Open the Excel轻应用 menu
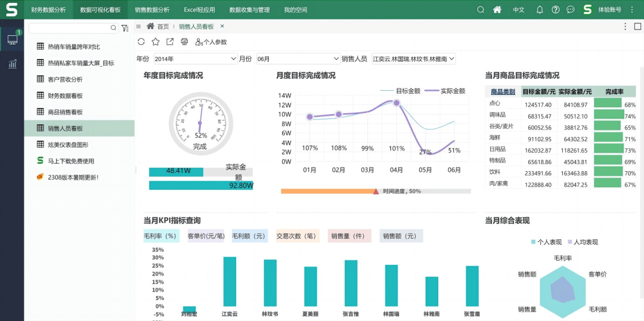The width and height of the screenshot is (644, 321). [x=199, y=10]
